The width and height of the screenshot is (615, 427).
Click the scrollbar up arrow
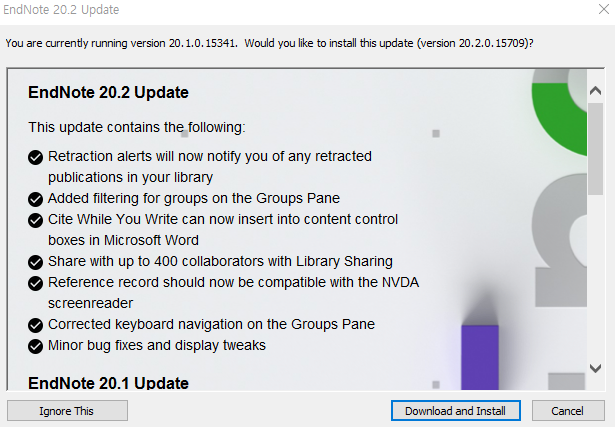(x=595, y=91)
